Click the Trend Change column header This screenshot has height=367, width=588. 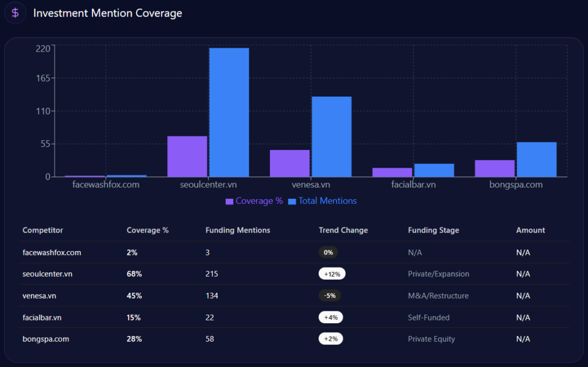343,230
